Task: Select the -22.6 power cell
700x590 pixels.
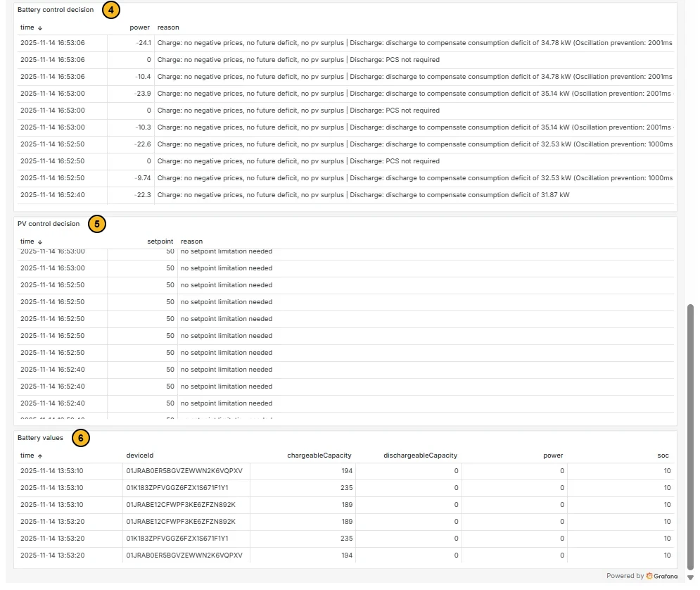Action: [x=131, y=144]
